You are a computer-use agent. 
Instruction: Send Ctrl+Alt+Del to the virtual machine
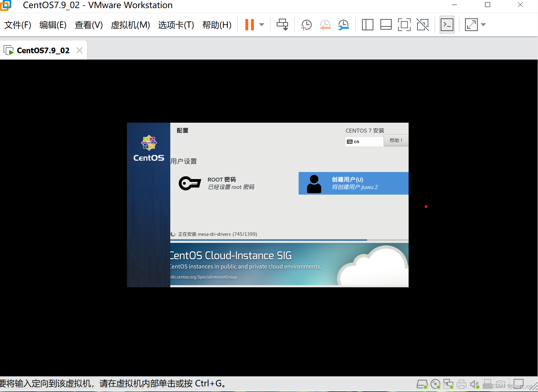coord(282,25)
